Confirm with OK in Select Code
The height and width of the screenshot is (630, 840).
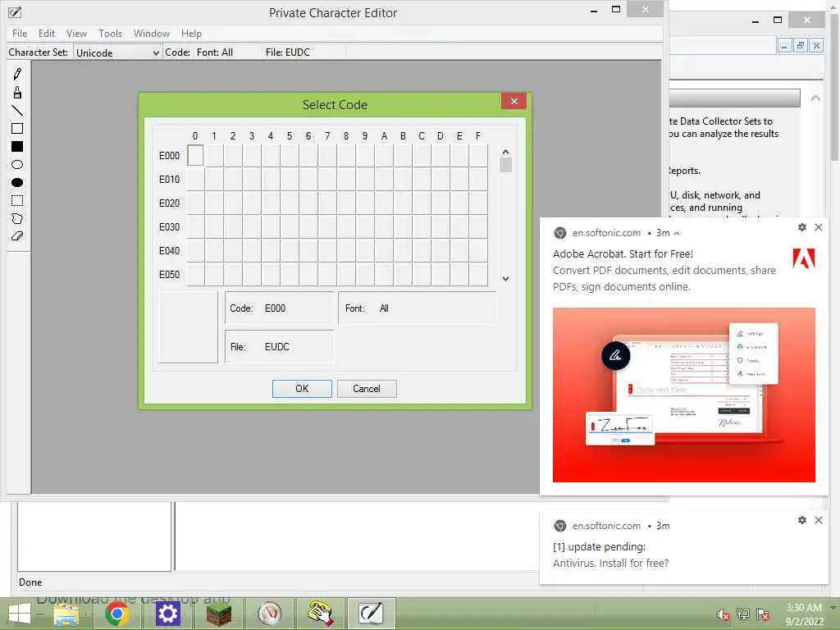302,389
